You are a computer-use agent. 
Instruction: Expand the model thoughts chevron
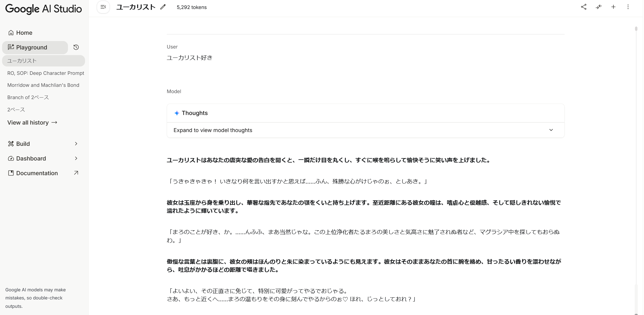coord(551,130)
